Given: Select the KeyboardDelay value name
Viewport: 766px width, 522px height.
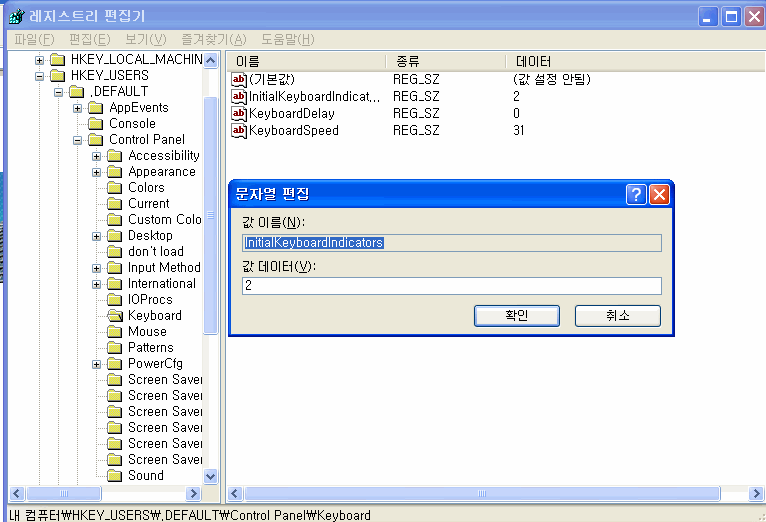Looking at the screenshot, I should click(292, 114).
